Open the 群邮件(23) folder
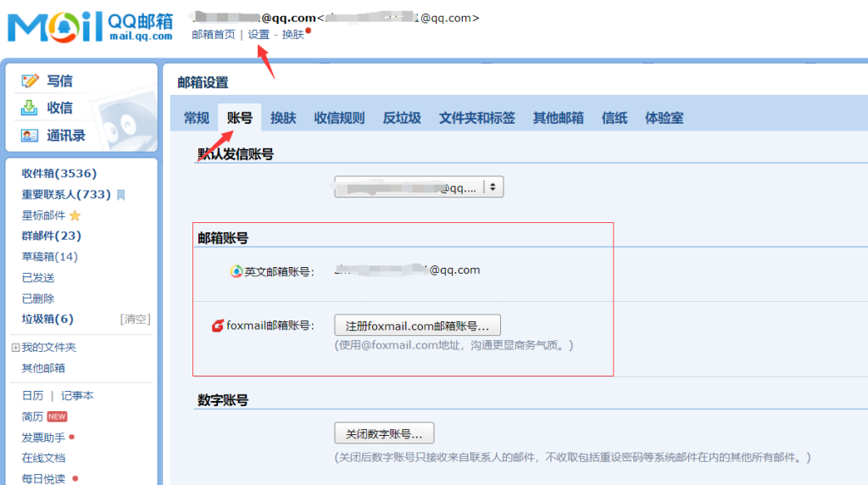This screenshot has width=868, height=485. [x=52, y=236]
